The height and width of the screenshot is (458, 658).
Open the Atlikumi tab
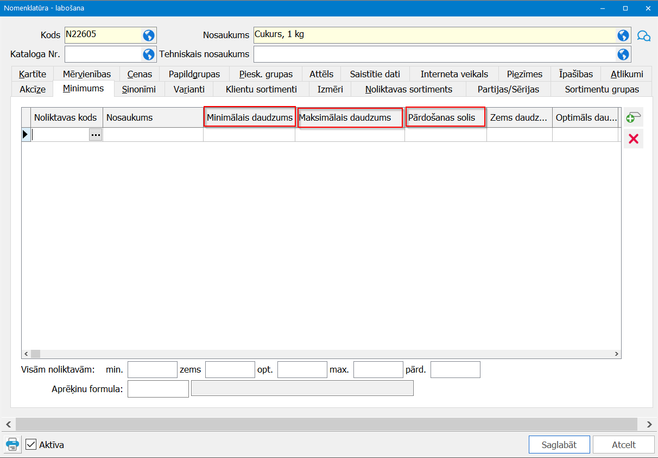(x=627, y=74)
